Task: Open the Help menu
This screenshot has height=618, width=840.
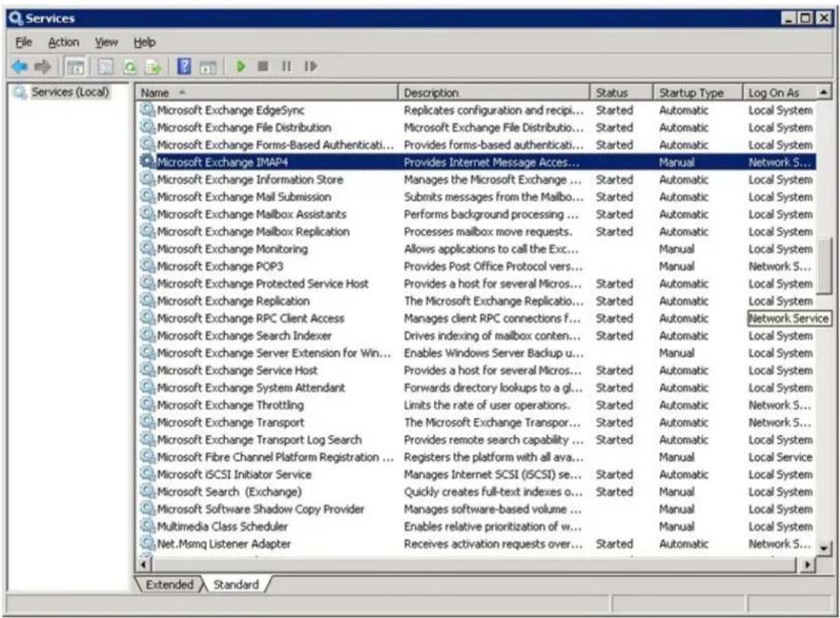Action: click(144, 43)
